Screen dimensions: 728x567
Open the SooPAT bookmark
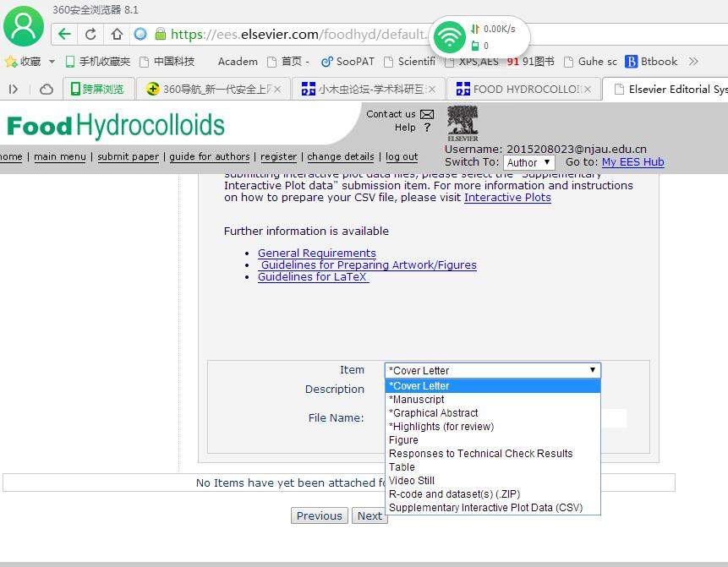348,61
